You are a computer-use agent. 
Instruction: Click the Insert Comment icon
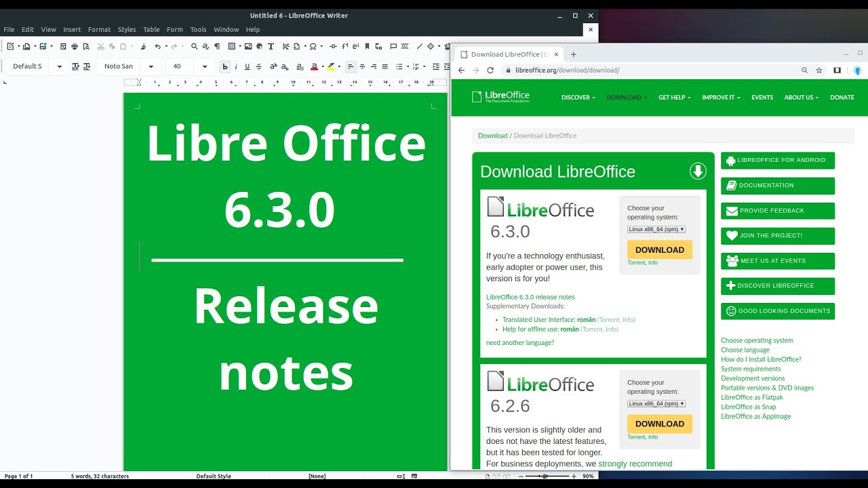393,47
